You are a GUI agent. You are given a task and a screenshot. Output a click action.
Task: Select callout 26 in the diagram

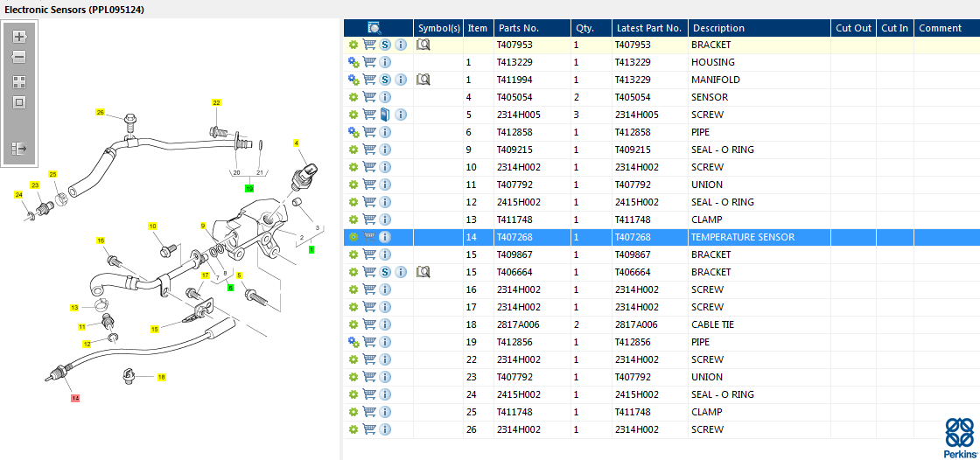click(x=100, y=112)
